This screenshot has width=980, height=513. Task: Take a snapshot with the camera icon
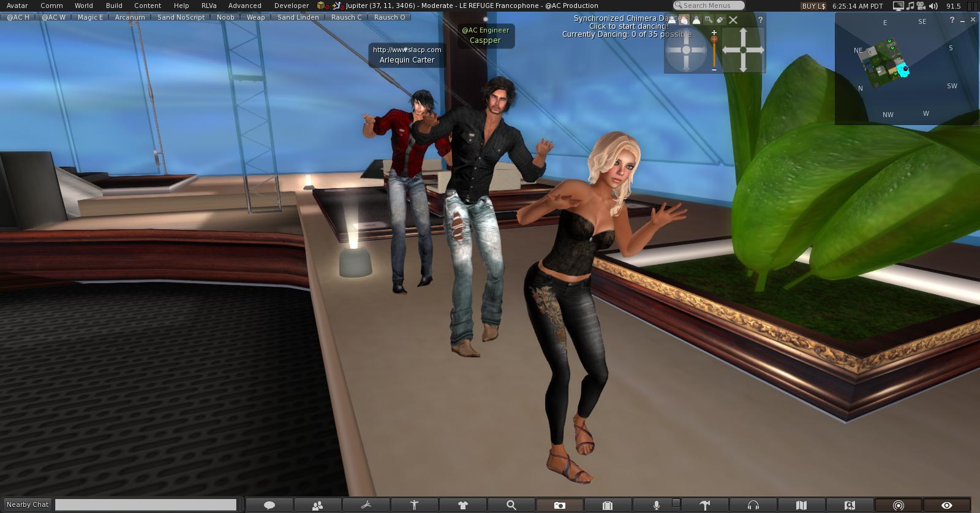pos(559,505)
